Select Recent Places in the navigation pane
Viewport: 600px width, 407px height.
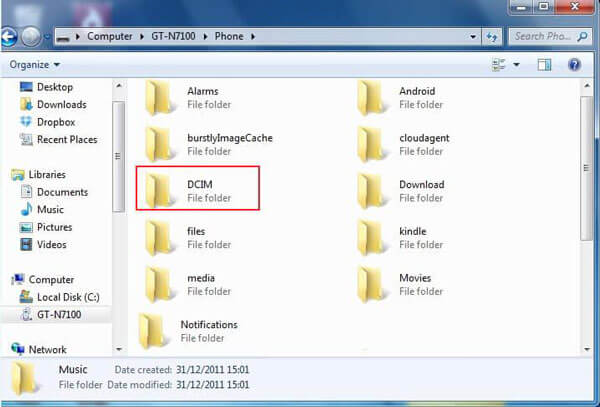[58, 140]
